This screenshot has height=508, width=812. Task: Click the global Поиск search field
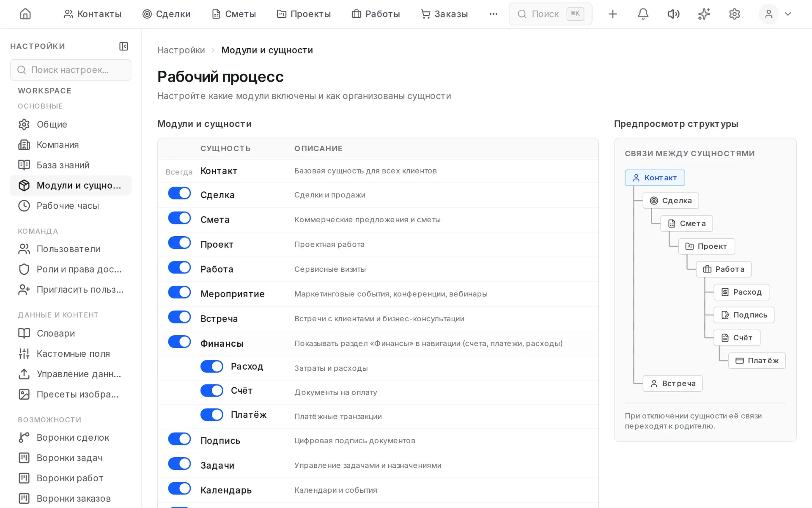[x=550, y=14]
